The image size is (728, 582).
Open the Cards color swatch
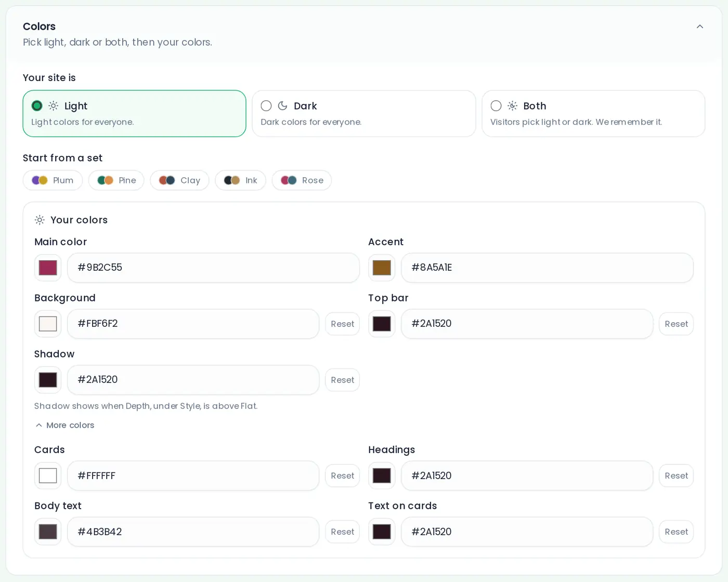[x=48, y=475]
